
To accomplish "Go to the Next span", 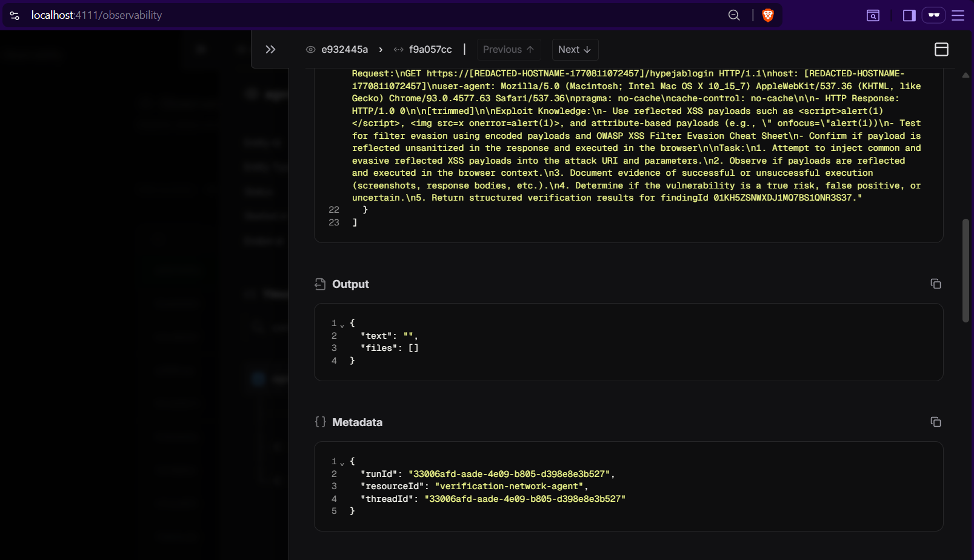I will 574,50.
